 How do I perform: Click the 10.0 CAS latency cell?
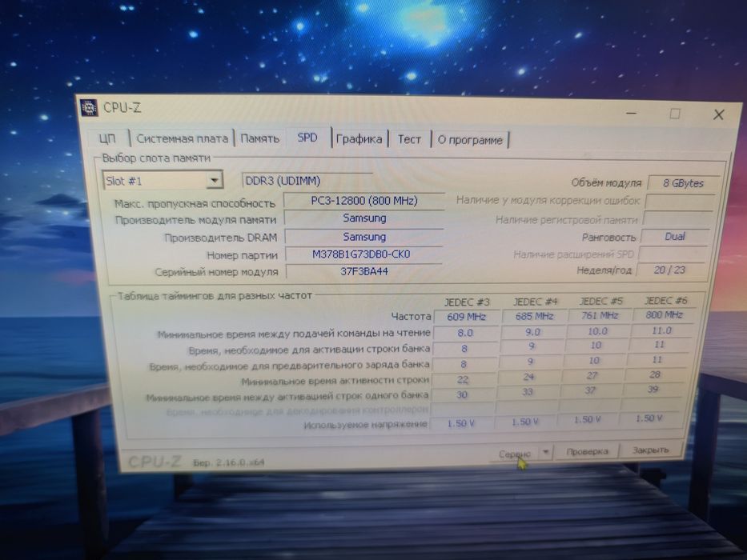(597, 331)
